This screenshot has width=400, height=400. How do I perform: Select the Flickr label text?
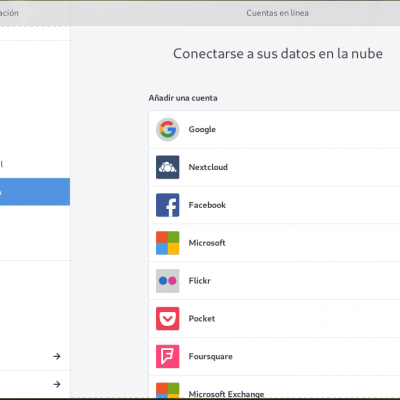tap(200, 281)
